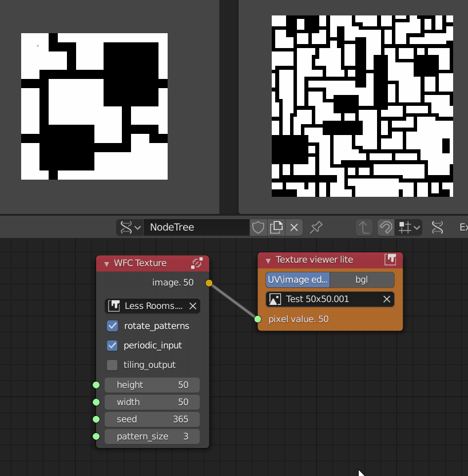Viewport: 468px width, 476px height.
Task: Uncheck the rotate_patterns checkbox
Action: click(x=112, y=326)
